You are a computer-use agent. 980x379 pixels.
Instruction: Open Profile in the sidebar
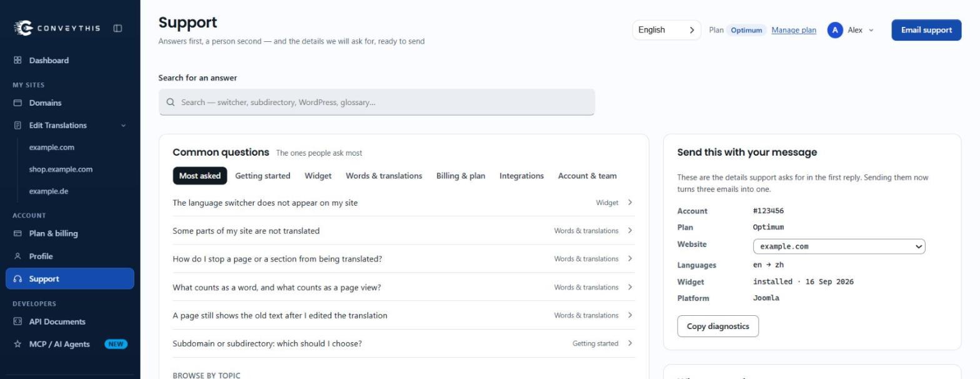pos(70,256)
